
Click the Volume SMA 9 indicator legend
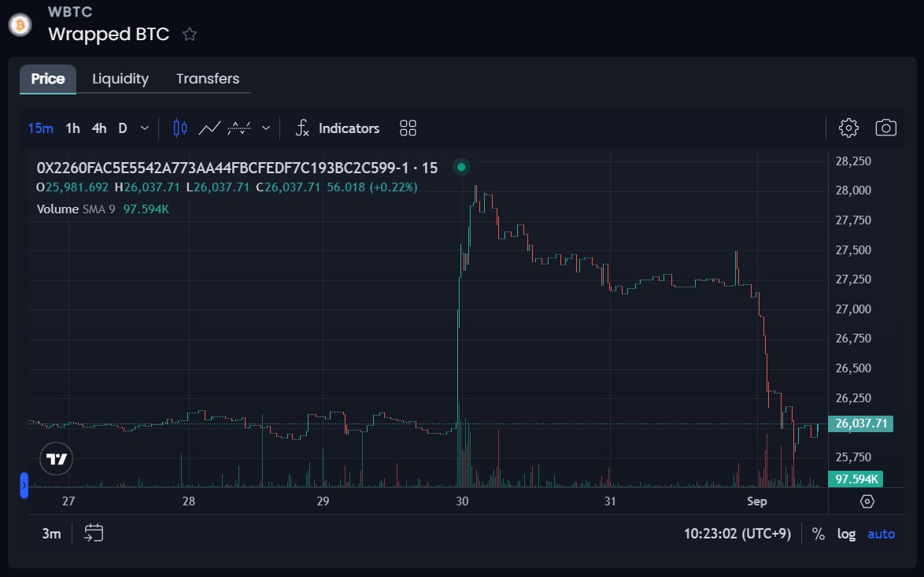pos(102,209)
